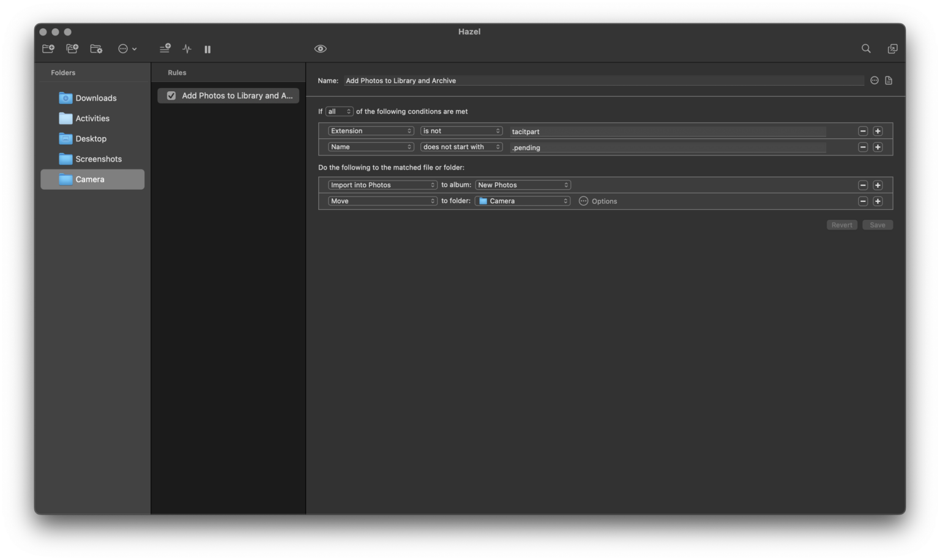Open the New Photos album dropdown
The width and height of the screenshot is (940, 560).
(x=522, y=184)
